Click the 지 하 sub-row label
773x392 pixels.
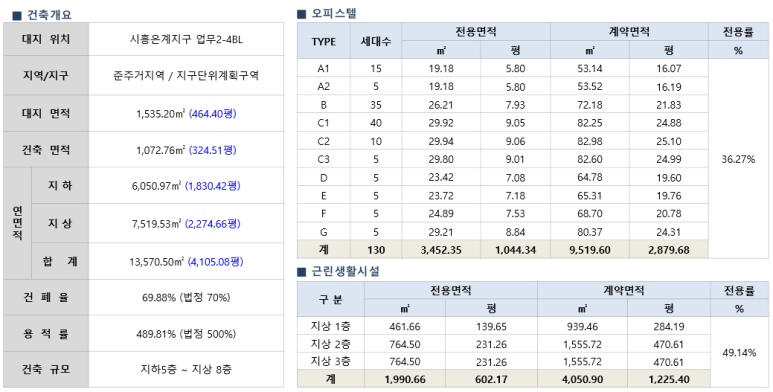[60, 185]
